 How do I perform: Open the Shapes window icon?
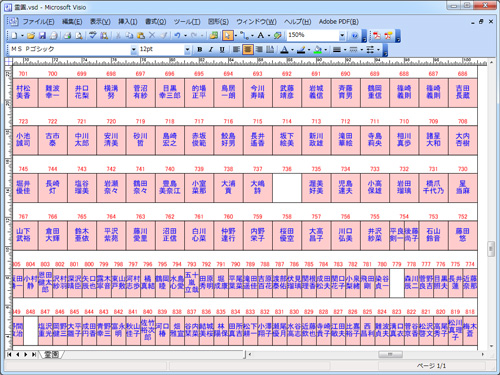(214, 35)
